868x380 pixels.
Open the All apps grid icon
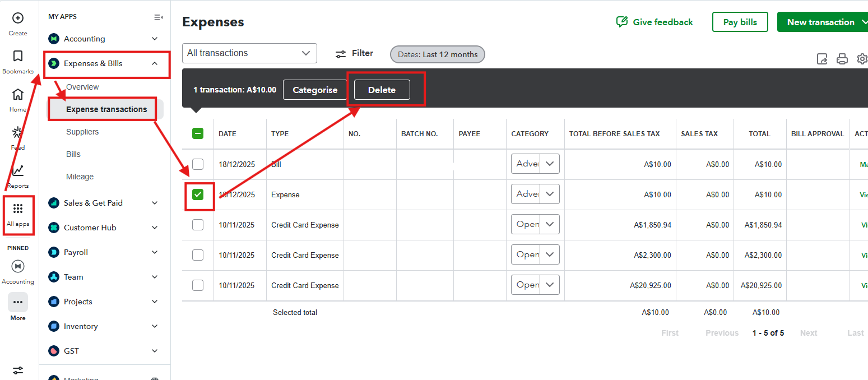click(18, 208)
